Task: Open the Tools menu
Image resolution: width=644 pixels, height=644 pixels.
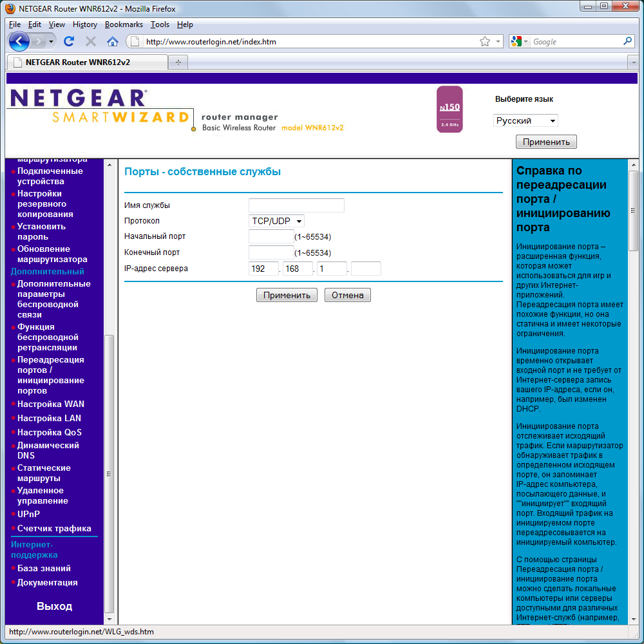Action: pyautogui.click(x=160, y=24)
